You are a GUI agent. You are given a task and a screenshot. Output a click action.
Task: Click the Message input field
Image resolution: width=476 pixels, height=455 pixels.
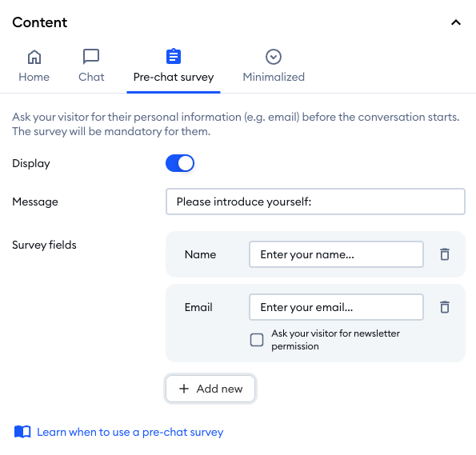tap(315, 202)
